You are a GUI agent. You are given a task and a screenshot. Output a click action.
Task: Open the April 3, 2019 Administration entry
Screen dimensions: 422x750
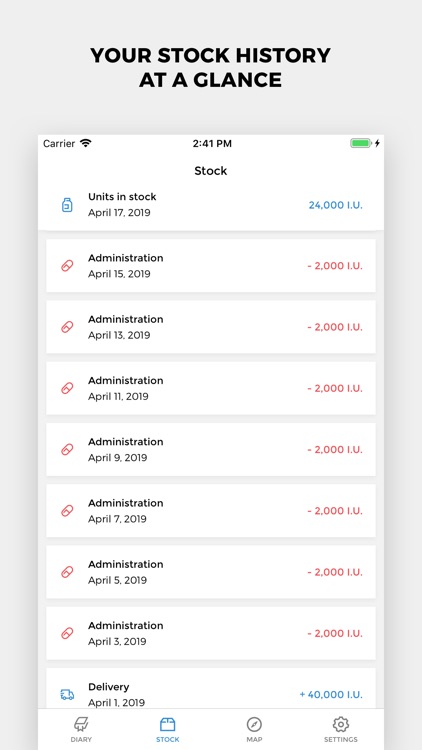tap(211, 633)
